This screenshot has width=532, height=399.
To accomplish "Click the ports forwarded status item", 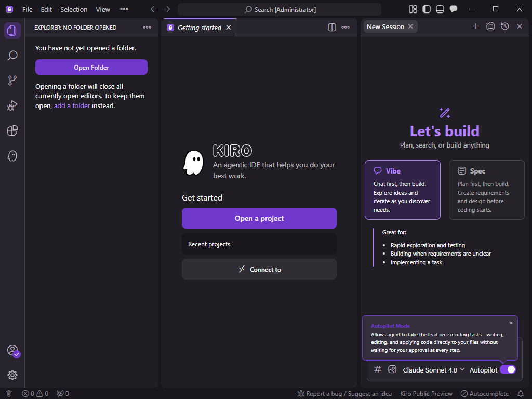I will [63, 394].
